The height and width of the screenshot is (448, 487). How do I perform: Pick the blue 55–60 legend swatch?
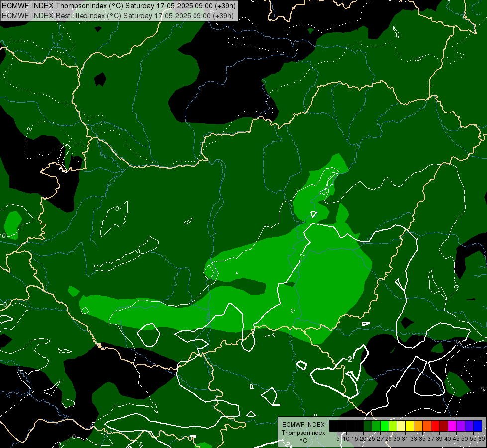click(x=478, y=426)
